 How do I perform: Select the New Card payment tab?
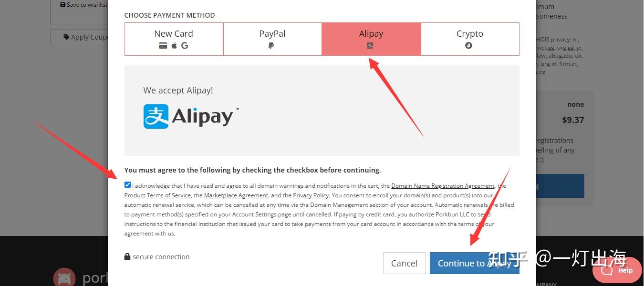click(x=174, y=39)
